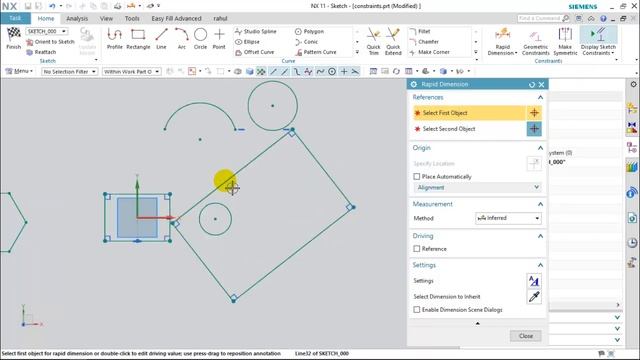
Task: Collapse dialog with bottom up-arrow
Action: click(478, 323)
